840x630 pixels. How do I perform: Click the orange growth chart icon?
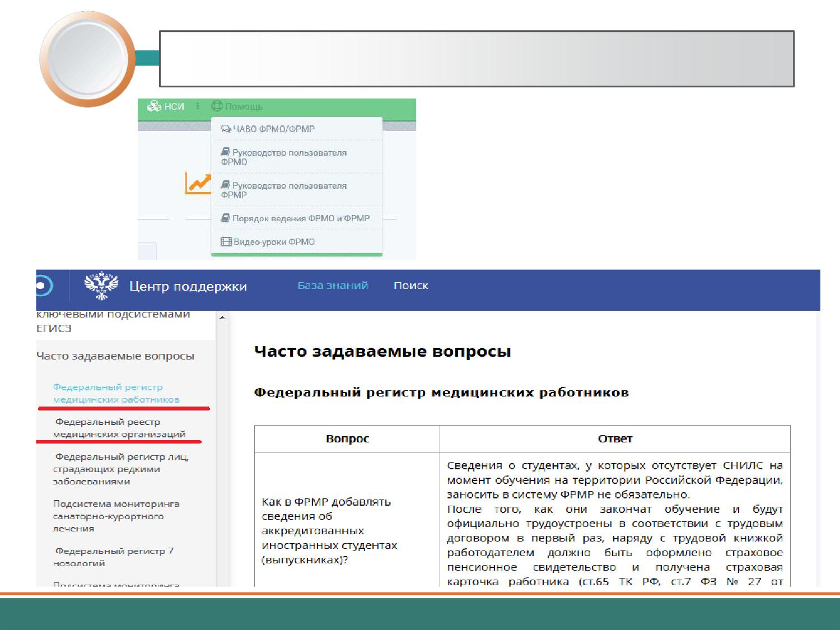[x=198, y=184]
